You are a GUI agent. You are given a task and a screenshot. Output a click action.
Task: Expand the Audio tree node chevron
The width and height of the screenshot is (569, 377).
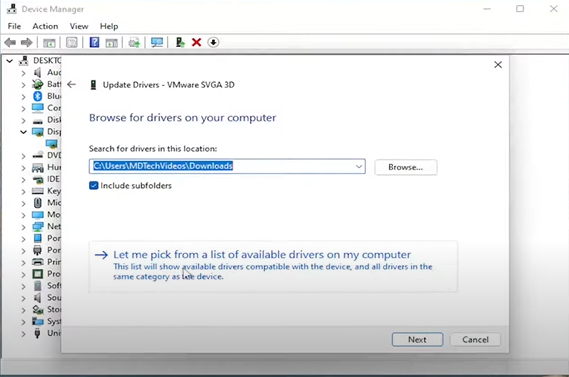point(23,73)
